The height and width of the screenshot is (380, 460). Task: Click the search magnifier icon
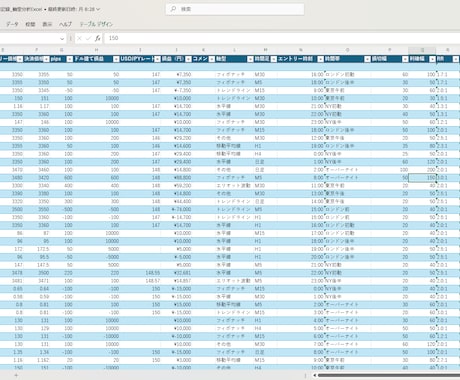pyautogui.click(x=173, y=9)
